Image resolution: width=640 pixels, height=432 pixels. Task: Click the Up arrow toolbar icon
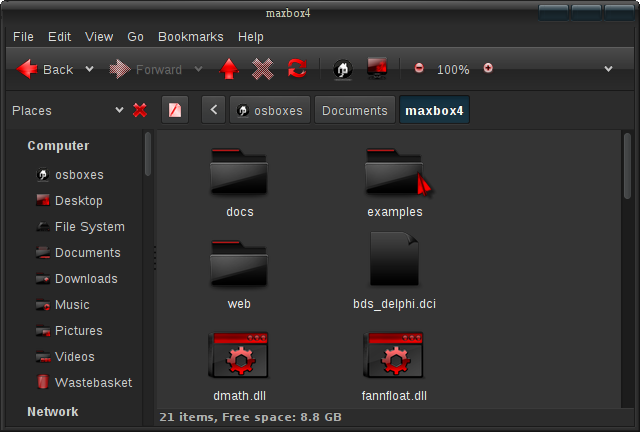[230, 69]
